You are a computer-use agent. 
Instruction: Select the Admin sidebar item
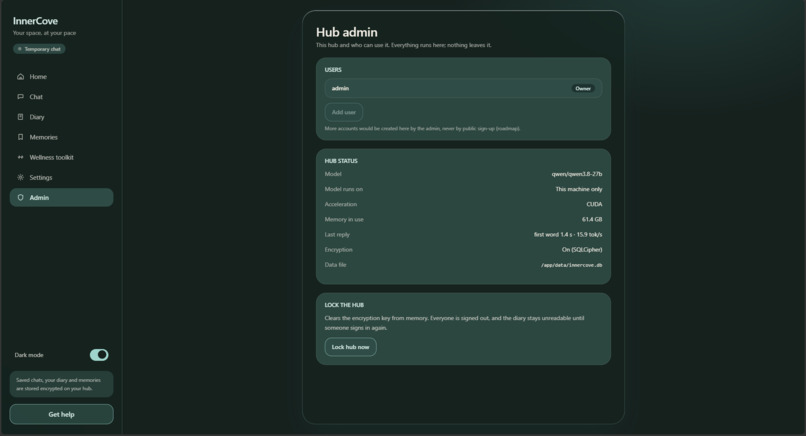point(61,197)
